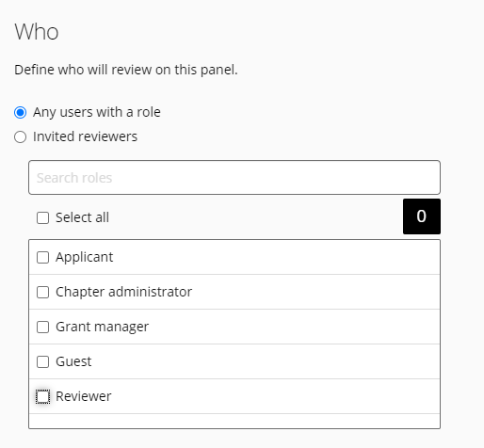Choose the 'Invited reviewers' radio button
484x448 pixels.
tap(21, 136)
